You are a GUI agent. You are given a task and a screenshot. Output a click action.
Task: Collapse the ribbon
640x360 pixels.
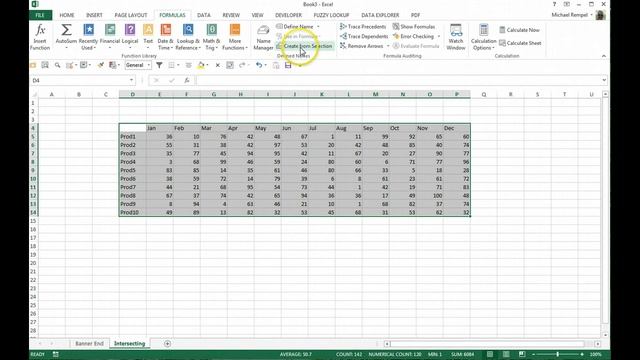tap(604, 56)
